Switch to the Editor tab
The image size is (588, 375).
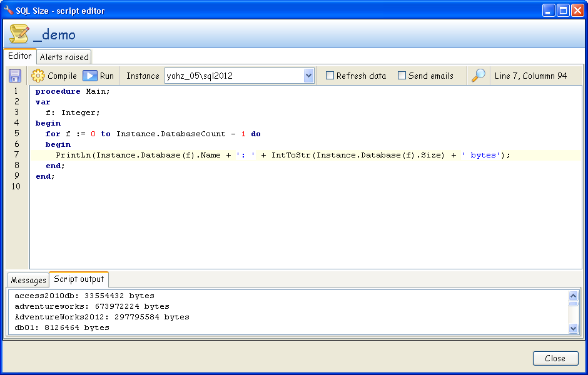click(x=20, y=56)
